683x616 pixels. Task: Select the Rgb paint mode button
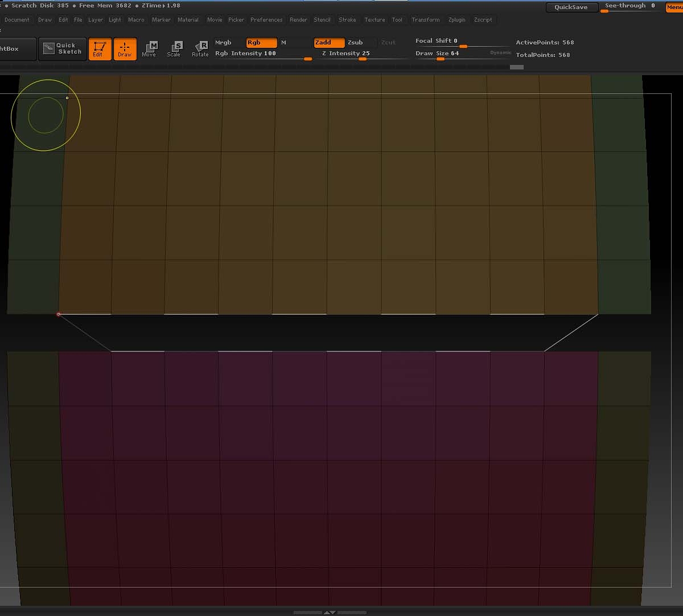(x=261, y=42)
